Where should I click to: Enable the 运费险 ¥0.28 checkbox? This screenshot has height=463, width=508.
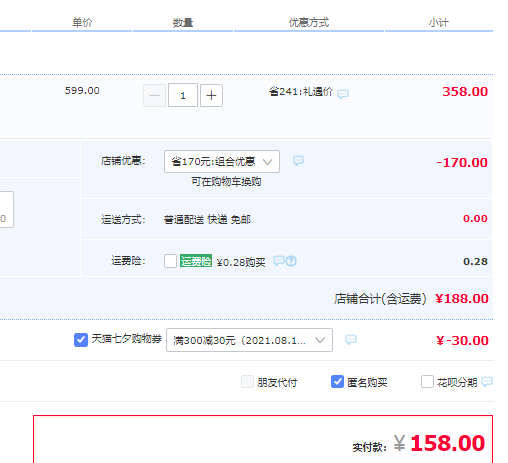170,261
